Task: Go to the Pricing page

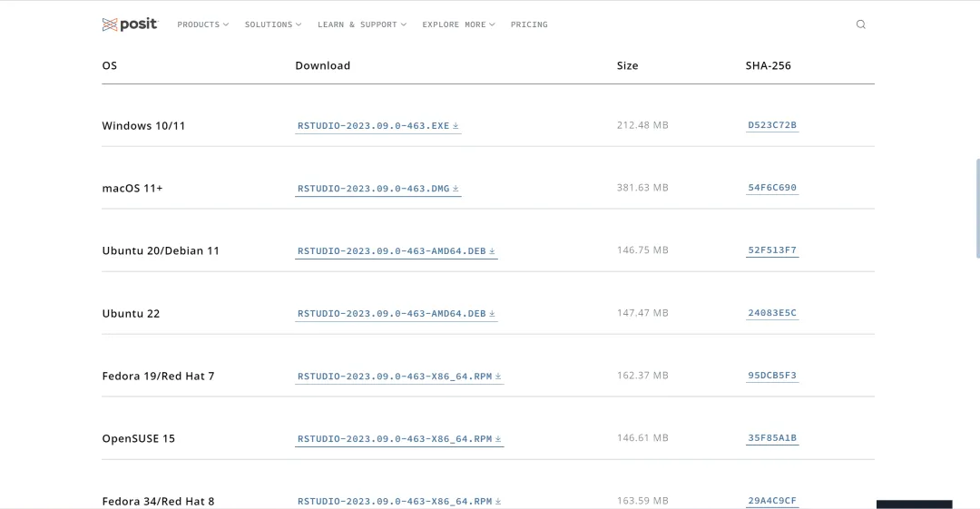Action: (529, 24)
